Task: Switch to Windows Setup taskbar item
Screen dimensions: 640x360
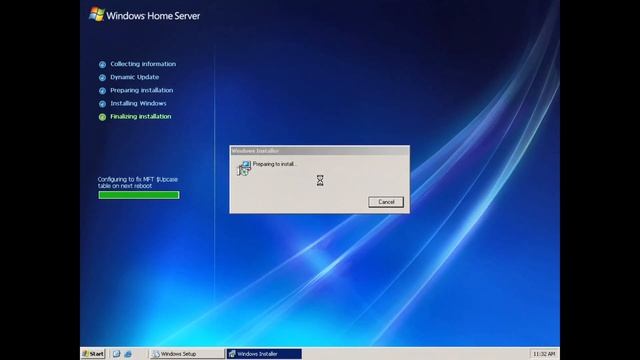Action: click(187, 354)
